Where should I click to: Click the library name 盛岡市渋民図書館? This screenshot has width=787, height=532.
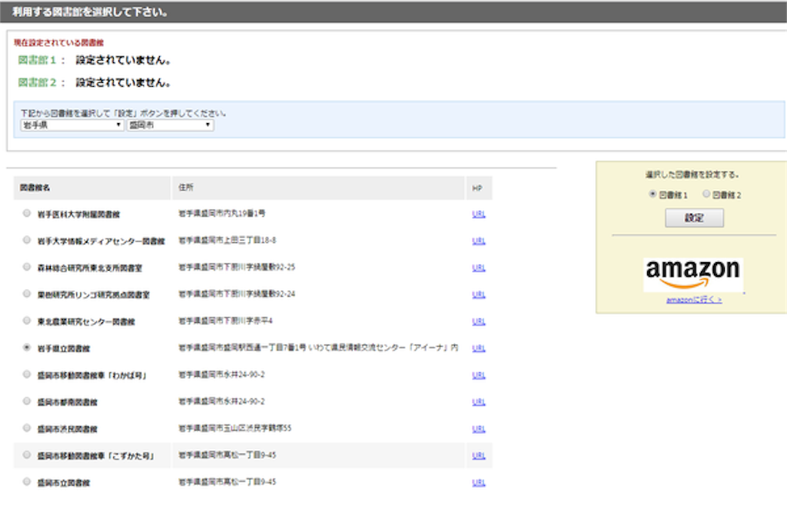coord(68,429)
